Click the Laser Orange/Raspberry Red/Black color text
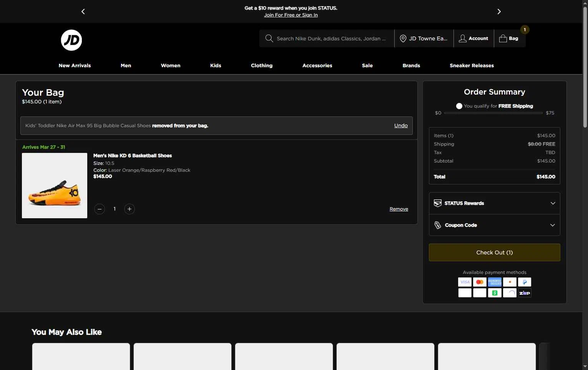This screenshot has height=370, width=588. pyautogui.click(x=149, y=170)
